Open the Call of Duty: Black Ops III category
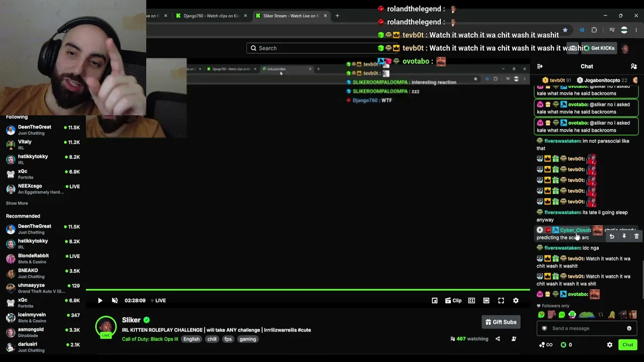This screenshot has height=362, width=644. [x=150, y=339]
